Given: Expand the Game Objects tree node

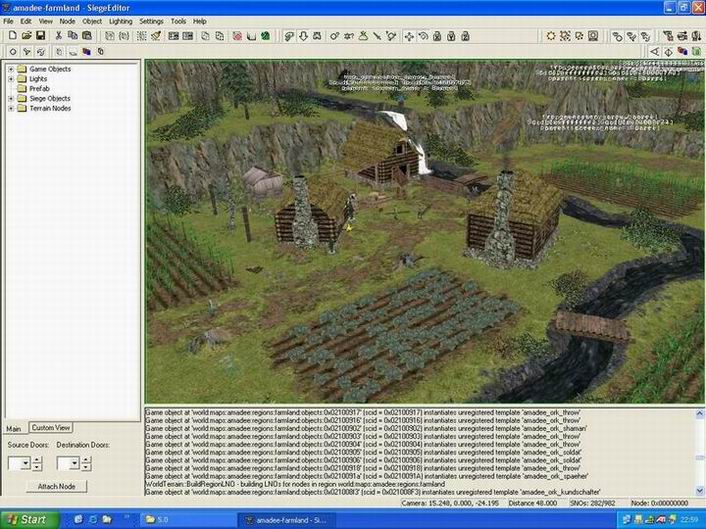Looking at the screenshot, I should [x=10, y=69].
